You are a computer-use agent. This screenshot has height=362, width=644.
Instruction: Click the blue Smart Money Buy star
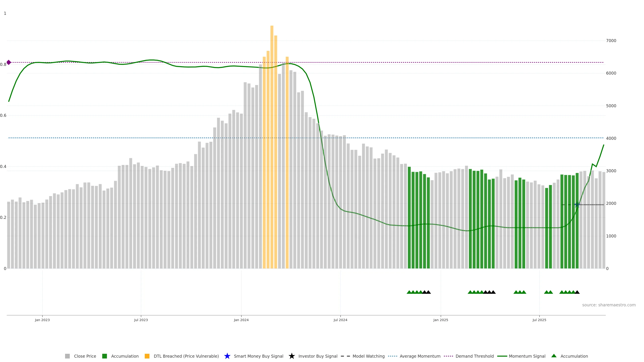click(x=227, y=356)
